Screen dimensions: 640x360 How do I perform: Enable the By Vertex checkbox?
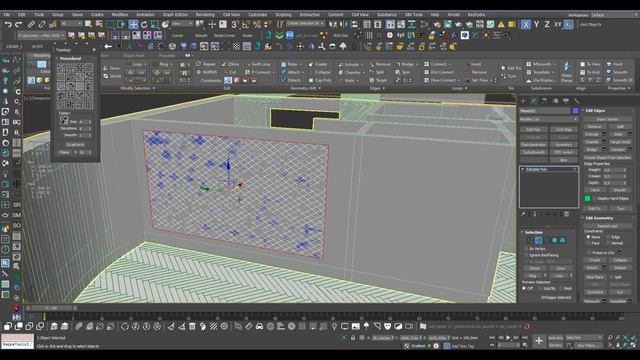[526, 249]
